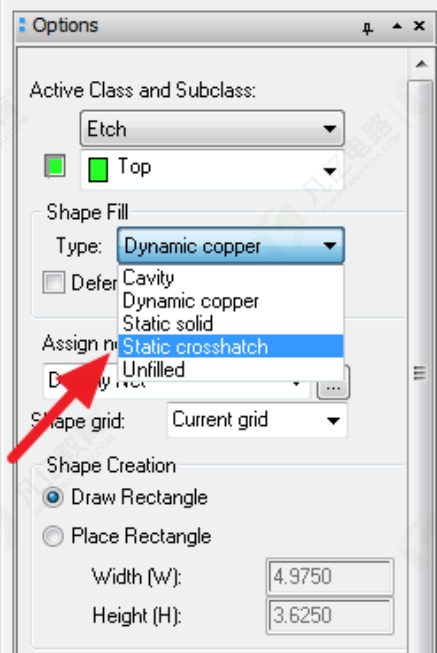Pin the Options panel with pushpin icon

[367, 28]
